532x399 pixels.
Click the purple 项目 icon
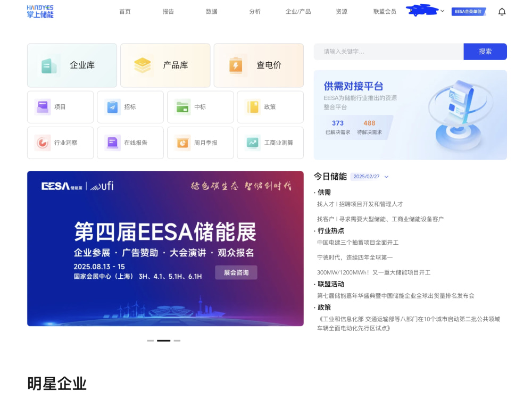[43, 107]
